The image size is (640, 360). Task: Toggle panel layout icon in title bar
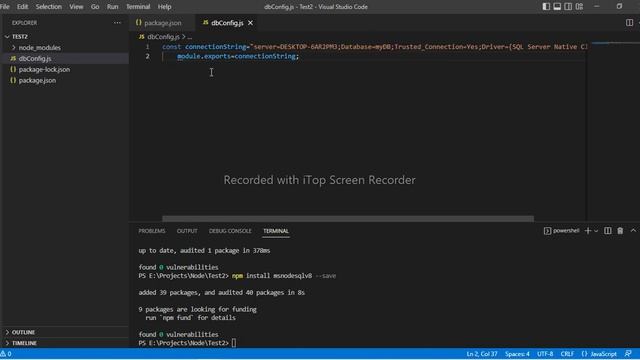point(557,7)
